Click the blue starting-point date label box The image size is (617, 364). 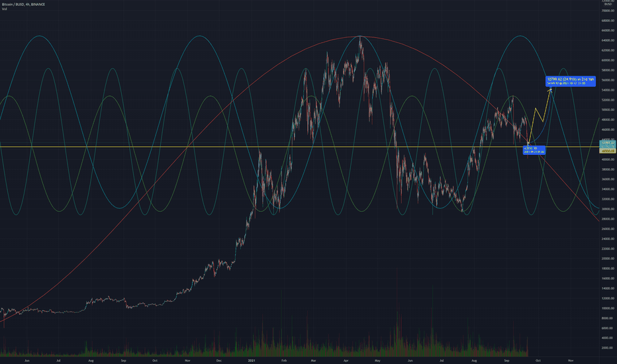534,150
